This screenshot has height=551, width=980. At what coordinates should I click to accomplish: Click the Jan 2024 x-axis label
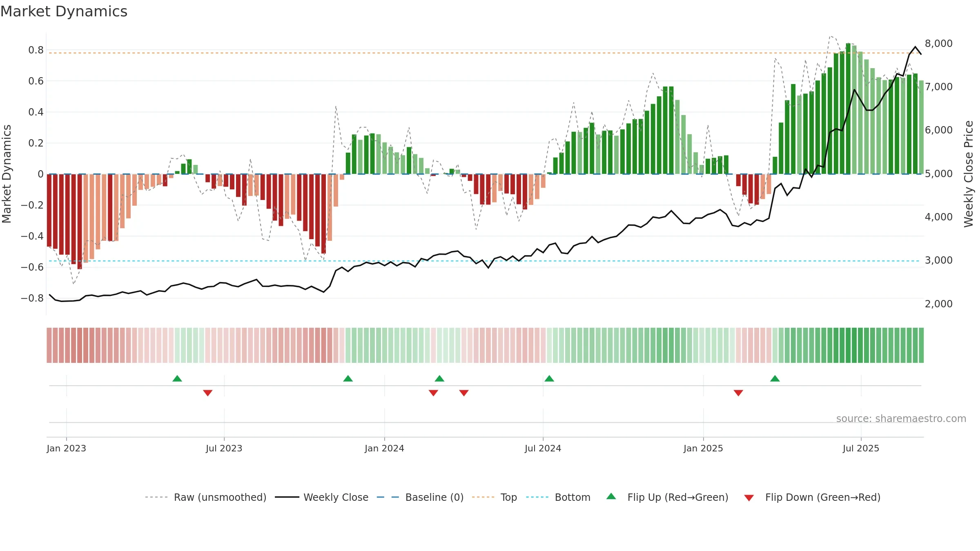coord(384,448)
